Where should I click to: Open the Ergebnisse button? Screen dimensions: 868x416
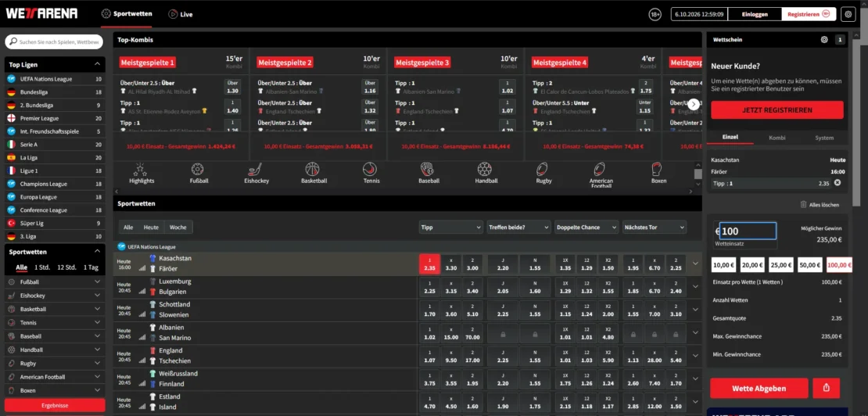coord(55,406)
